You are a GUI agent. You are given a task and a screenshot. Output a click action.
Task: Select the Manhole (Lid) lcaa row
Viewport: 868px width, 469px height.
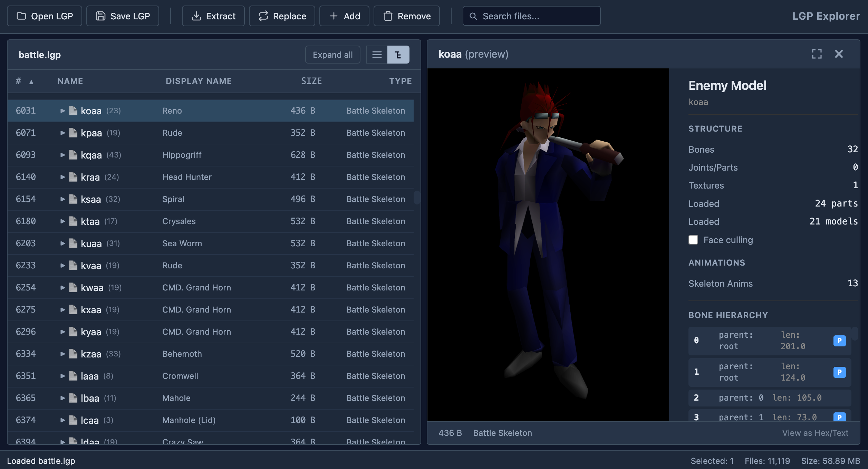[x=210, y=420]
